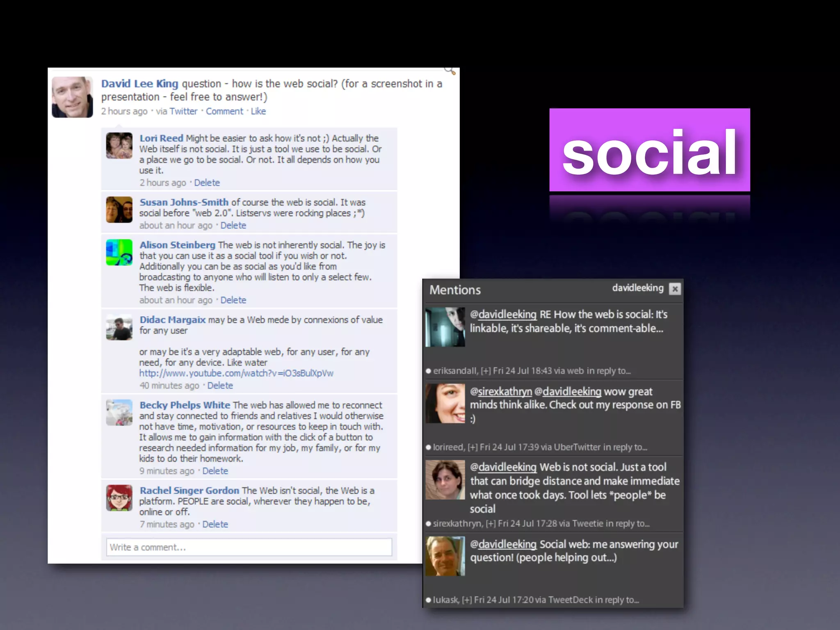
Task: Click in the Write a comment field
Action: [x=249, y=547]
